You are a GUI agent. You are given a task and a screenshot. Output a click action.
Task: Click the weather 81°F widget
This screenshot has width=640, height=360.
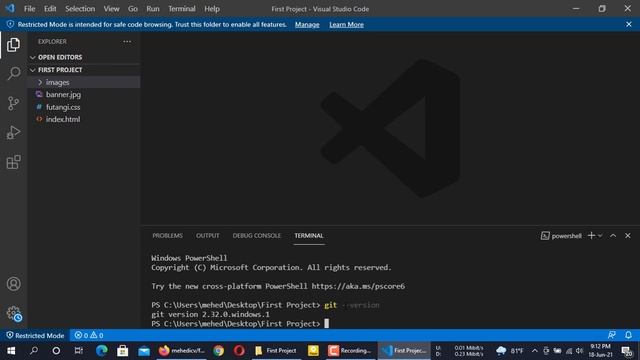point(509,351)
